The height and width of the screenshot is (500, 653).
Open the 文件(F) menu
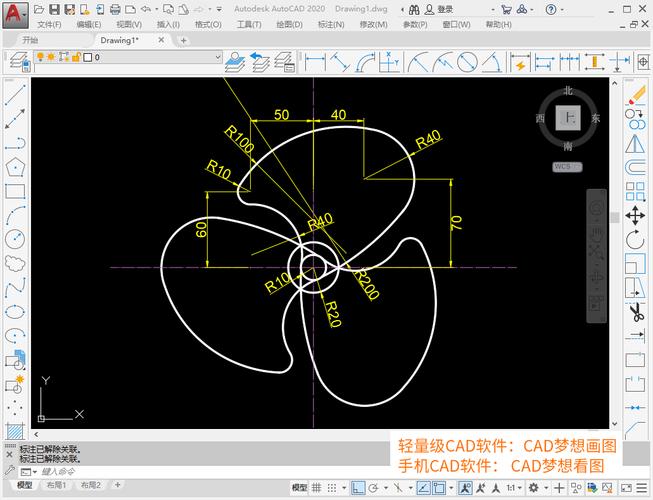click(x=49, y=25)
